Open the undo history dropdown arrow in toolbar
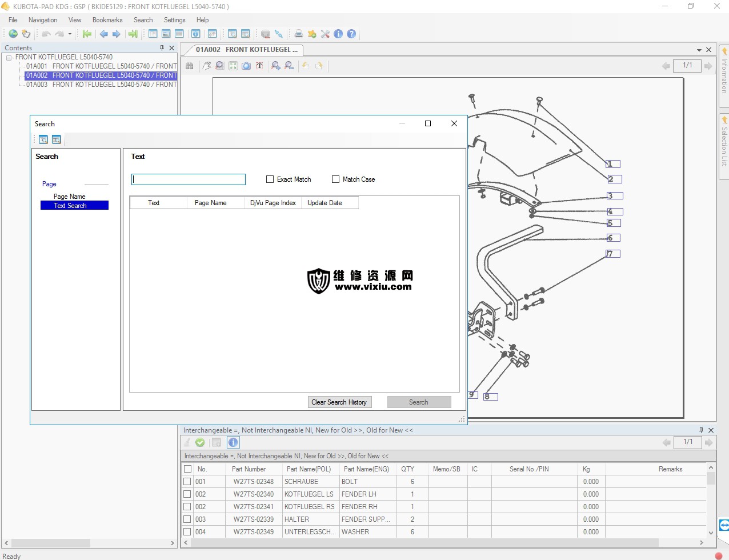Screen dimensions: 729x560 [x=70, y=34]
